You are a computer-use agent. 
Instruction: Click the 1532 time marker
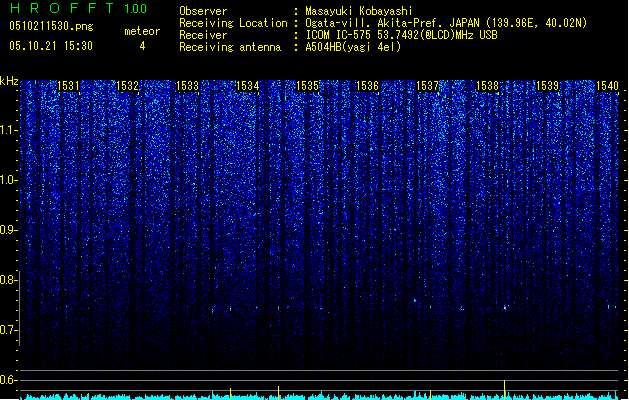point(127,86)
